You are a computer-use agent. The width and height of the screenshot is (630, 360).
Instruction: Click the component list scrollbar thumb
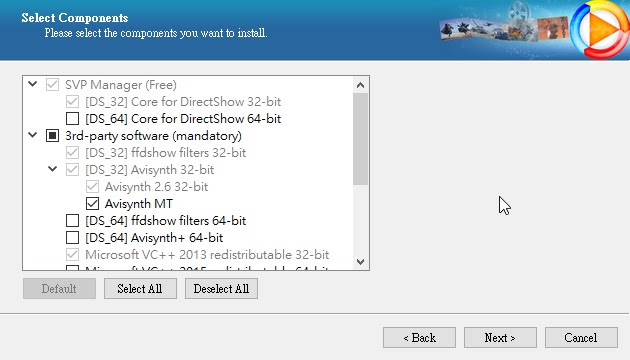360,139
